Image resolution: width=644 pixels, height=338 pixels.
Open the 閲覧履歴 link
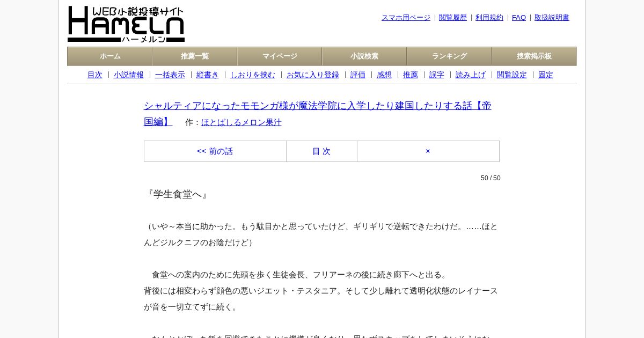tap(453, 18)
